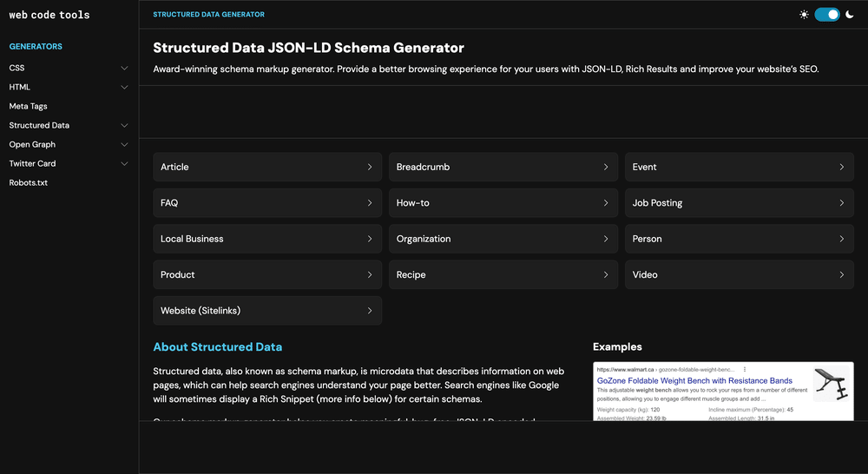Open Robots.txt generator in sidebar
The height and width of the screenshot is (474, 868).
click(x=29, y=182)
